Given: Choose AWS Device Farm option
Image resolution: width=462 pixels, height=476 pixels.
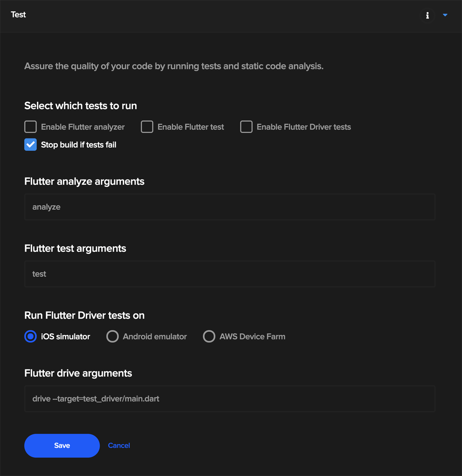Looking at the screenshot, I should pos(209,336).
